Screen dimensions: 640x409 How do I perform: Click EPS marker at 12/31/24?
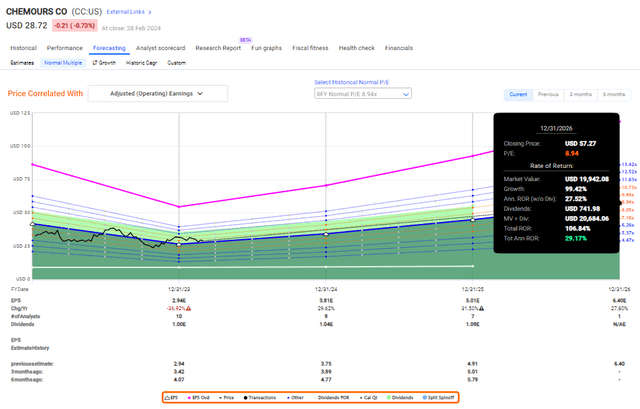coord(326,234)
